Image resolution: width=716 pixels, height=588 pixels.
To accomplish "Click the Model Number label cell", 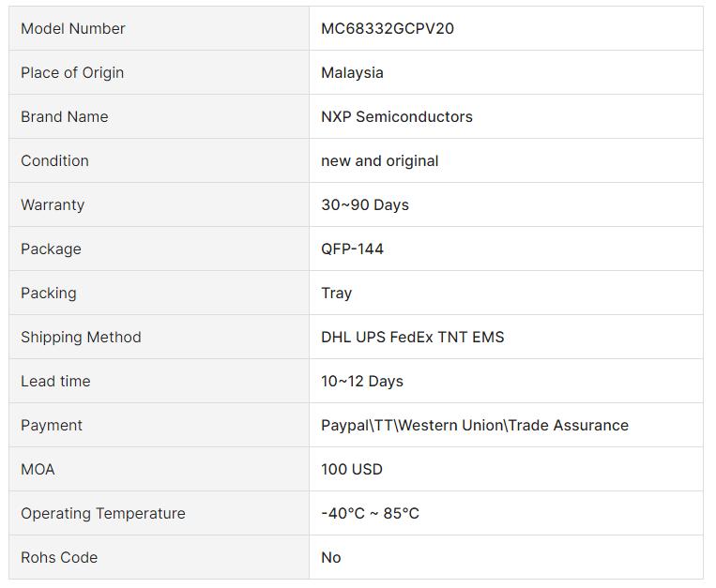I will tap(159, 28).
